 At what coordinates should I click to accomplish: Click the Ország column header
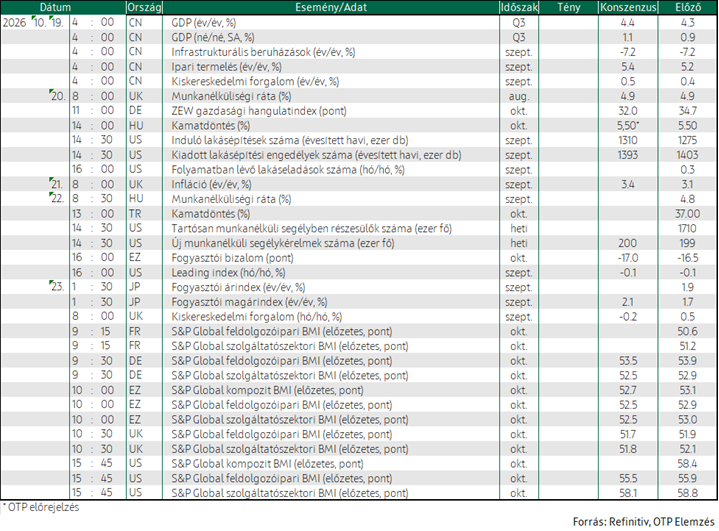click(144, 7)
